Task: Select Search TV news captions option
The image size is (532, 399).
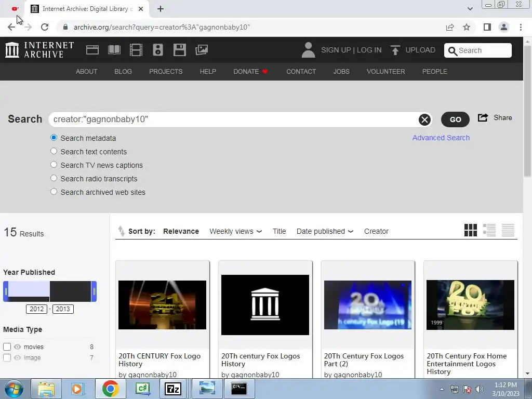Action: pyautogui.click(x=54, y=165)
